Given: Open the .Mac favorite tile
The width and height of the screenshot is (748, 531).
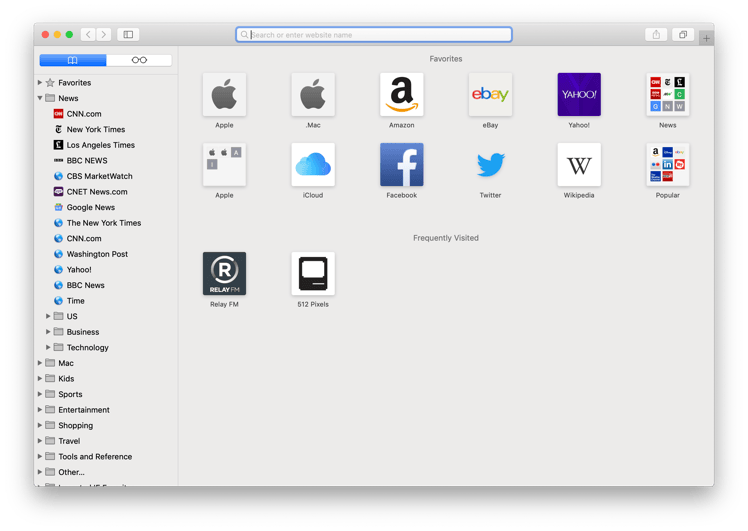Looking at the screenshot, I should [x=313, y=94].
